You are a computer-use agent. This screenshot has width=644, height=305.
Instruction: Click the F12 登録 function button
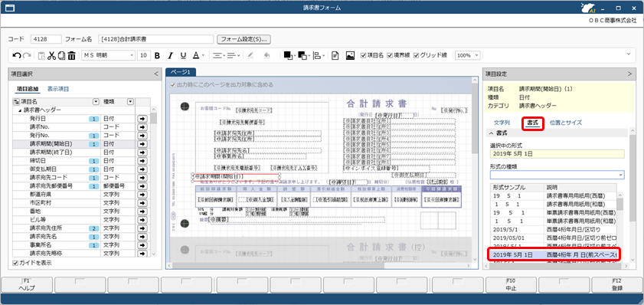(x=617, y=285)
